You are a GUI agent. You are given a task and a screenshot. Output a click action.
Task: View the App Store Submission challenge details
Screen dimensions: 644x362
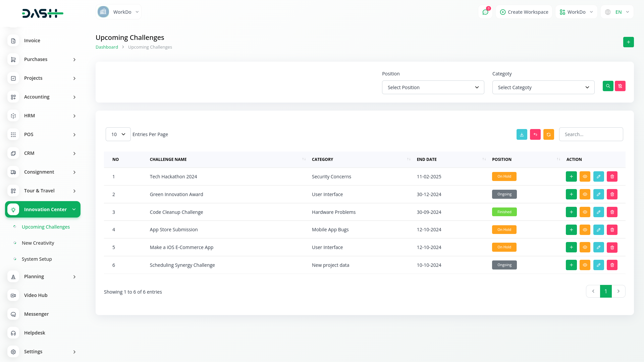[x=585, y=230]
